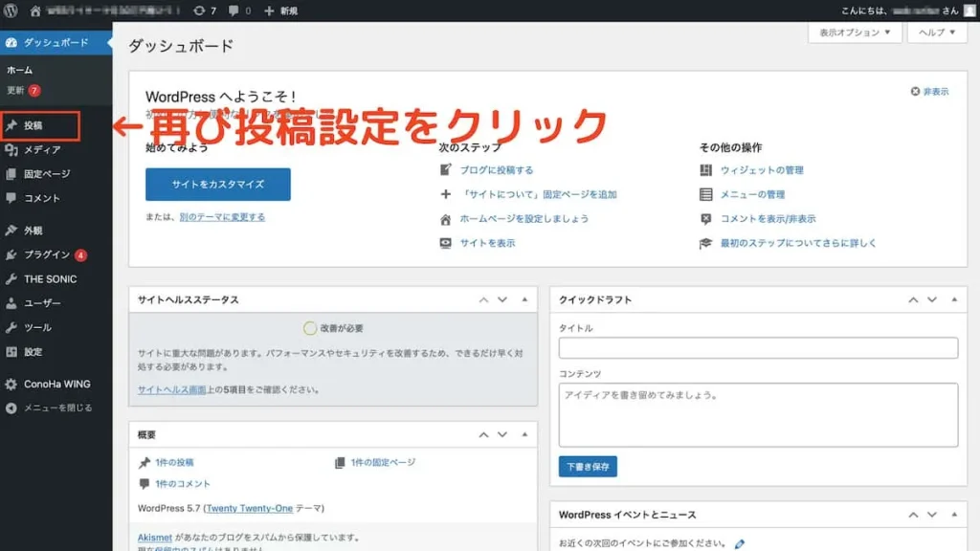Click the dismiss X icon beside 非表示
Viewport: 980px width, 551px height.
915,91
